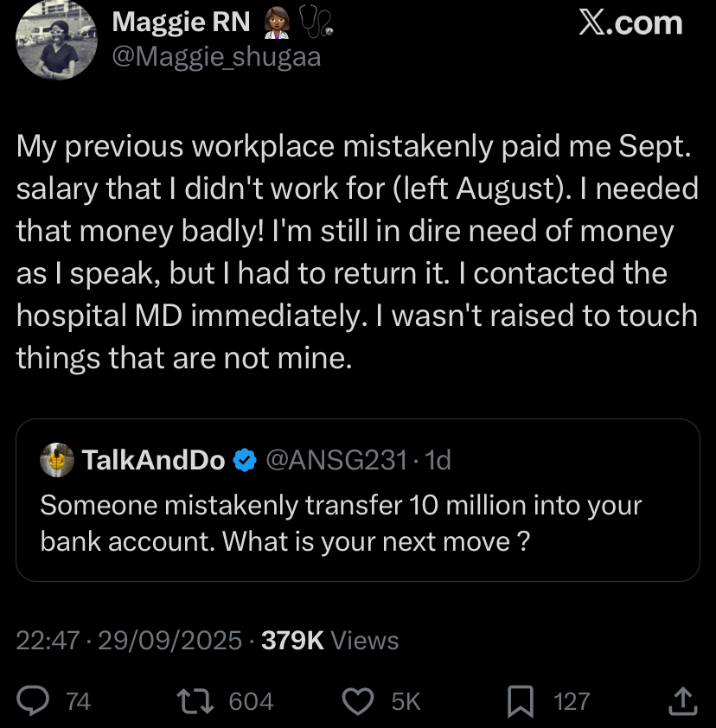Open Maggie RN's profile picture
This screenshot has width=716, height=728.
(54, 41)
